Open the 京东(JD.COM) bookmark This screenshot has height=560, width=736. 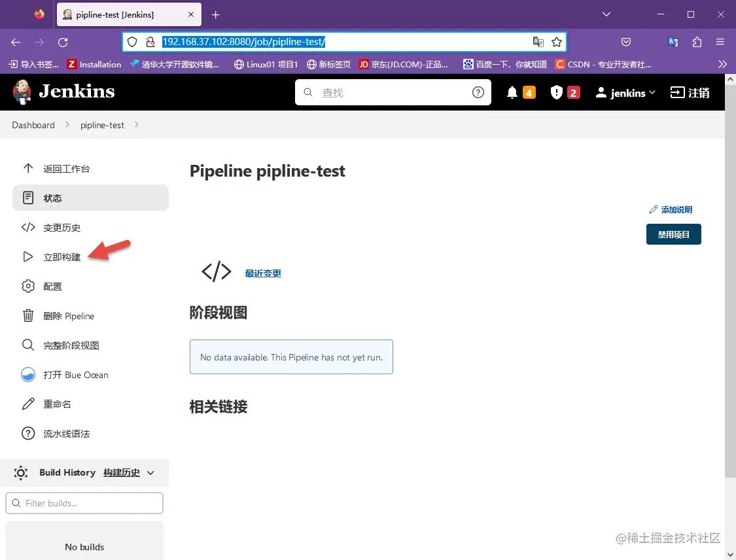(403, 64)
